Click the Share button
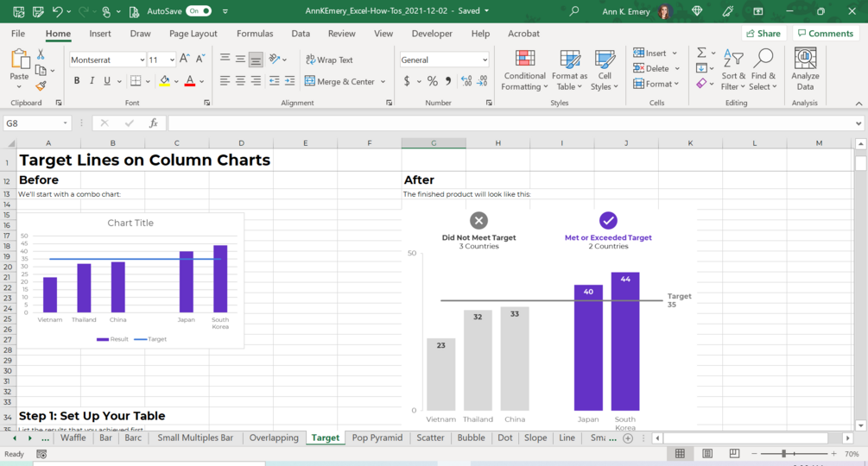 pos(763,34)
